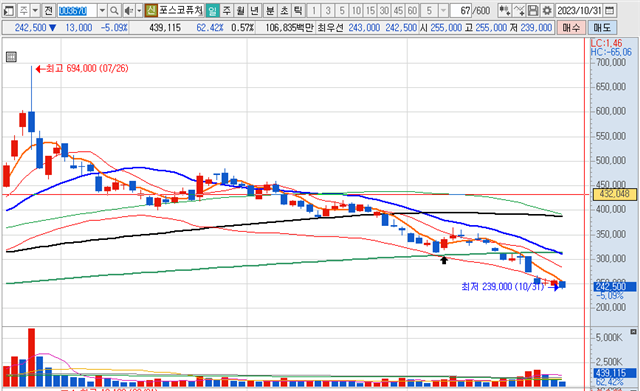This screenshot has height=391, width=640.
Task: Click the blue 매도 sell button
Action: coord(602,28)
